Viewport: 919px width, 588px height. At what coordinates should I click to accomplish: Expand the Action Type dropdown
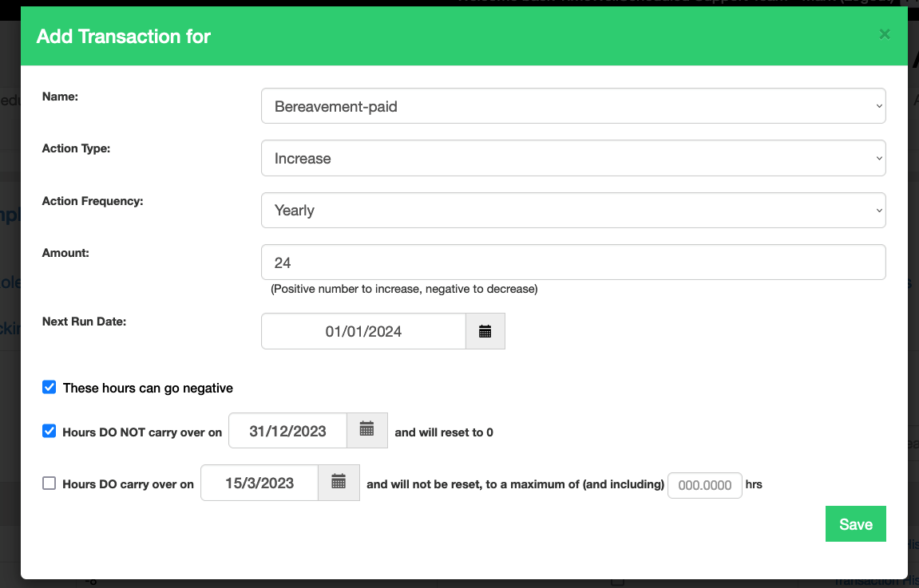click(x=572, y=158)
